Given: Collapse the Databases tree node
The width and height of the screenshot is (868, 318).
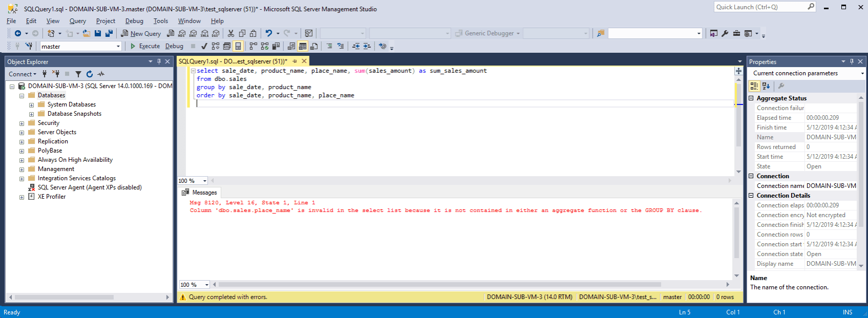Looking at the screenshot, I should click(22, 96).
